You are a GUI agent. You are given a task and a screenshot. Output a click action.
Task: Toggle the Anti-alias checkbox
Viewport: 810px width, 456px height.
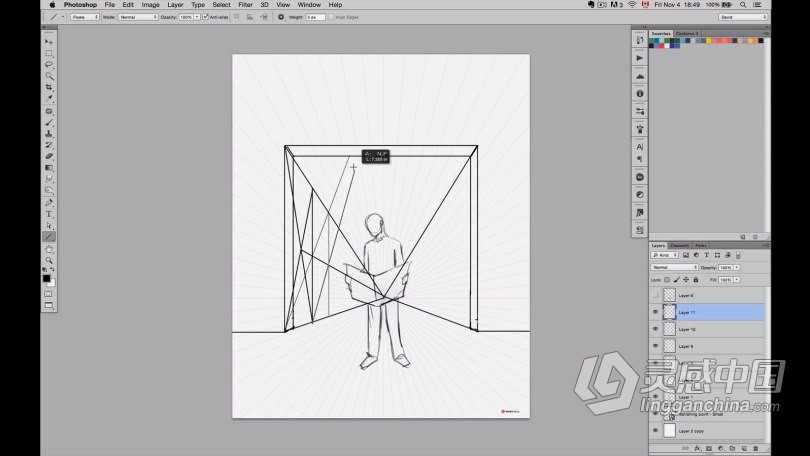click(205, 17)
